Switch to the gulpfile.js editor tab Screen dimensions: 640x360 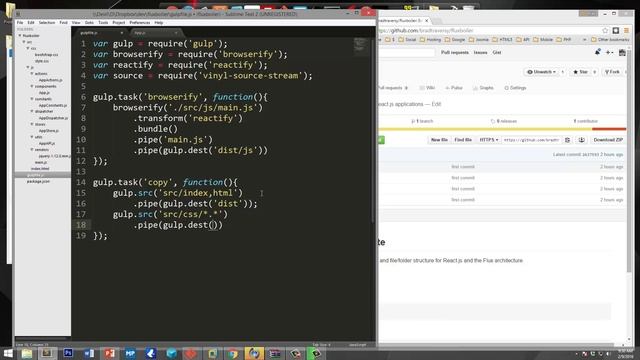coord(100,33)
